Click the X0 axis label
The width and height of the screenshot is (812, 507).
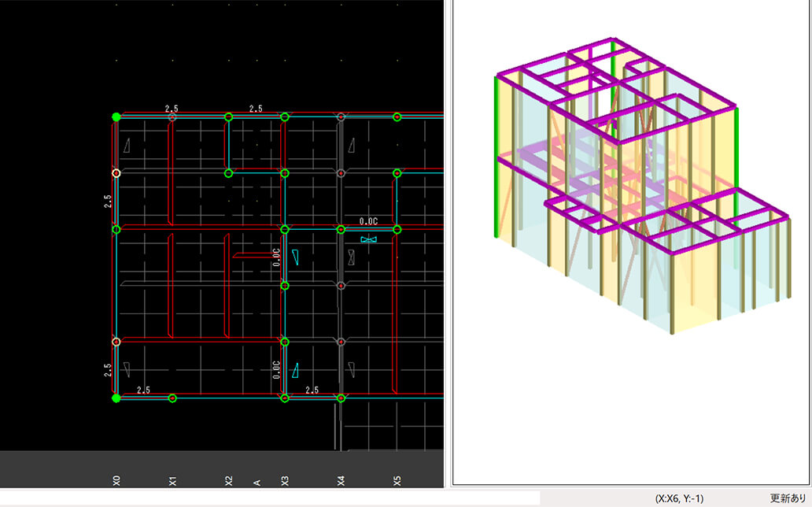[116, 479]
